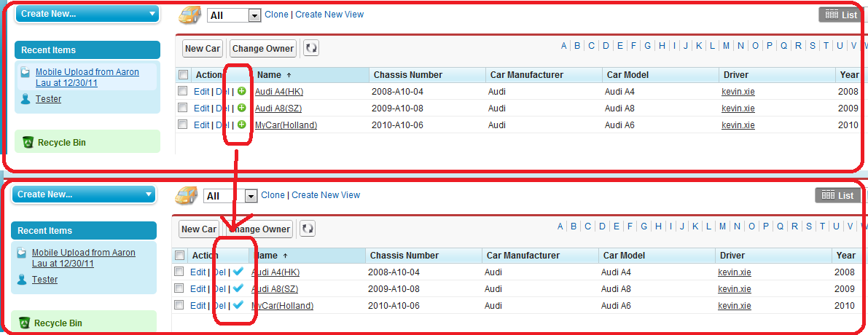Viewport: 868px width, 335px height.
Task: Click green plus icon beside Audi A8(SZ)
Action: 242,108
